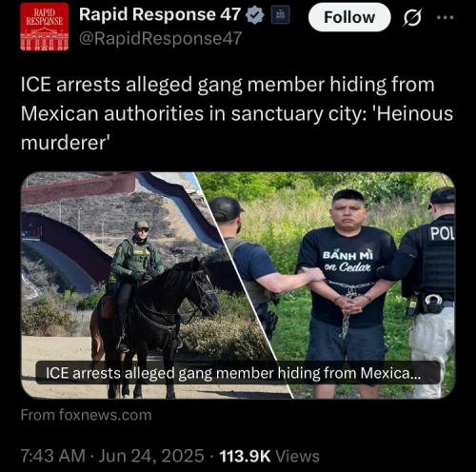Click the Rapid Response 47 display name
This screenshot has height=472, width=476.
(160, 14)
